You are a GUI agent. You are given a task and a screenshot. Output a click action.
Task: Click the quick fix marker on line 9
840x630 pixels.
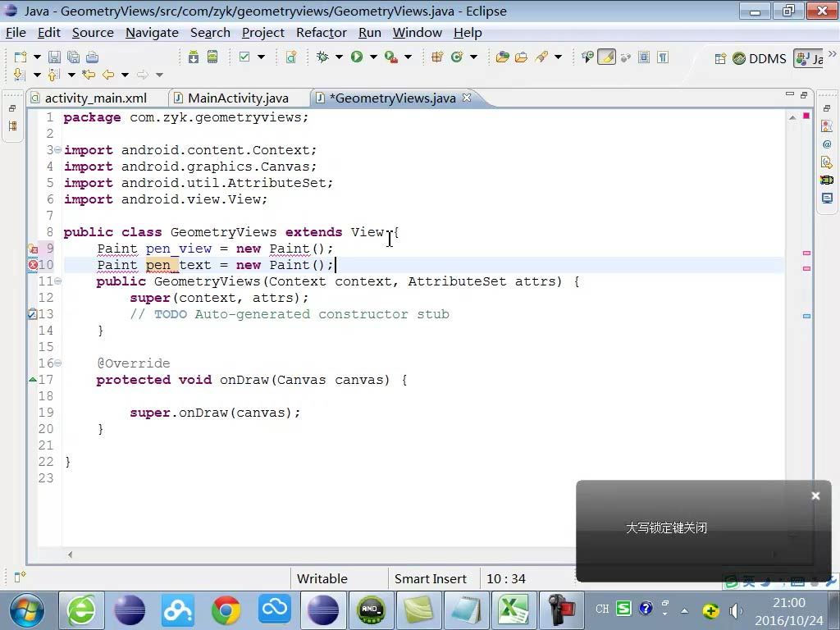[33, 249]
